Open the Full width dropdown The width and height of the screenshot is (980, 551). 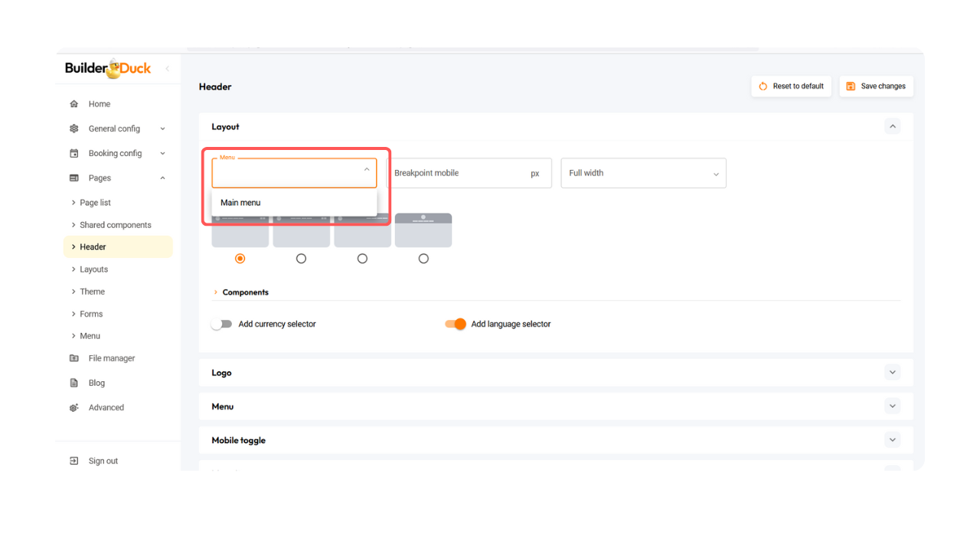click(643, 173)
